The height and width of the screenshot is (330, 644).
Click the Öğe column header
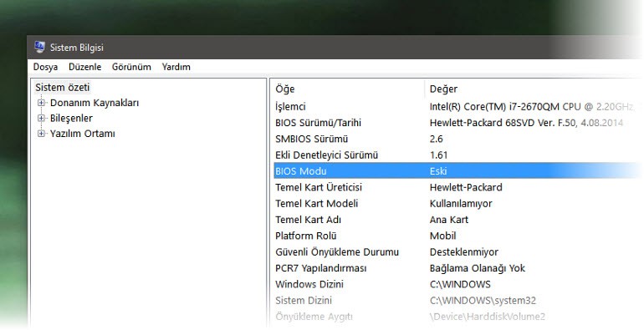(x=347, y=89)
